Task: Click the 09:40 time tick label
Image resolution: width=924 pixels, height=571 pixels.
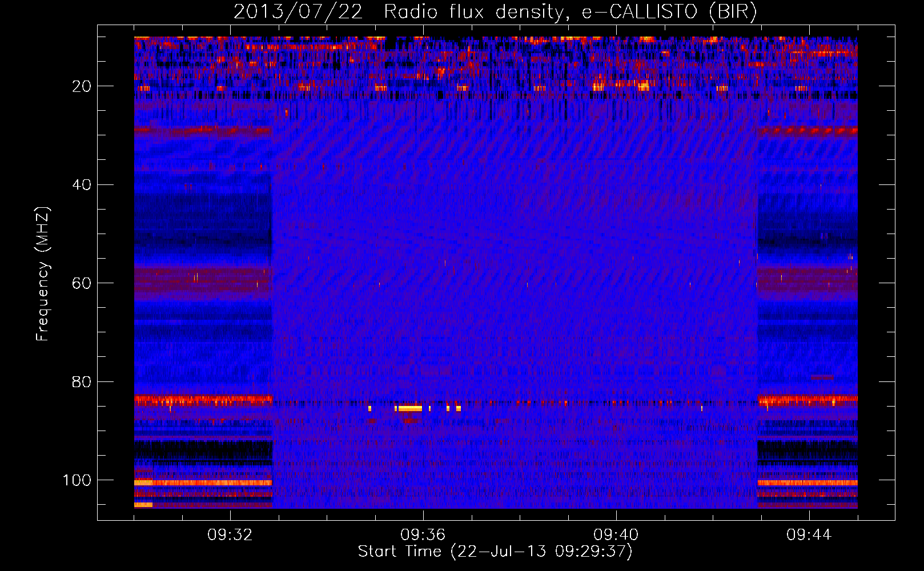Action: tap(616, 535)
